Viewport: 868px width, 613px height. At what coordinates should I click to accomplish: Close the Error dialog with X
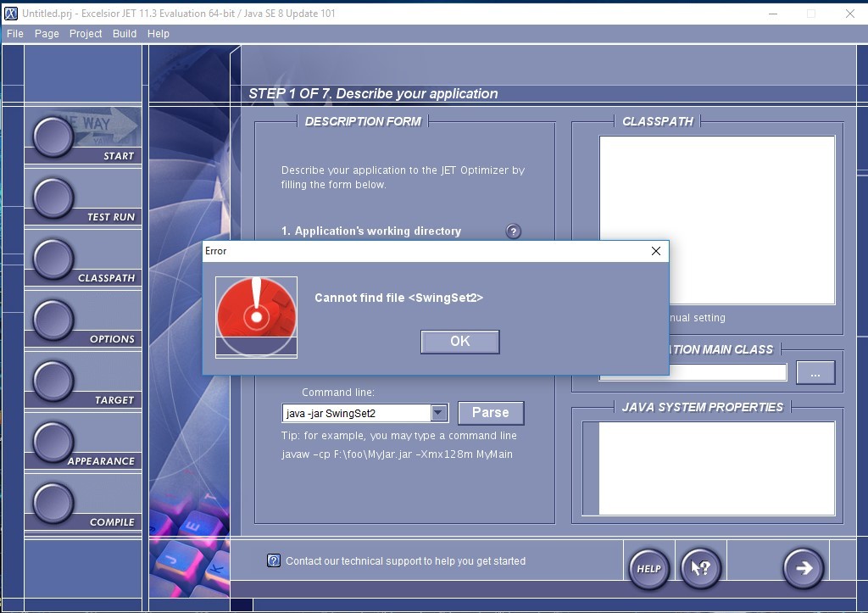click(656, 251)
